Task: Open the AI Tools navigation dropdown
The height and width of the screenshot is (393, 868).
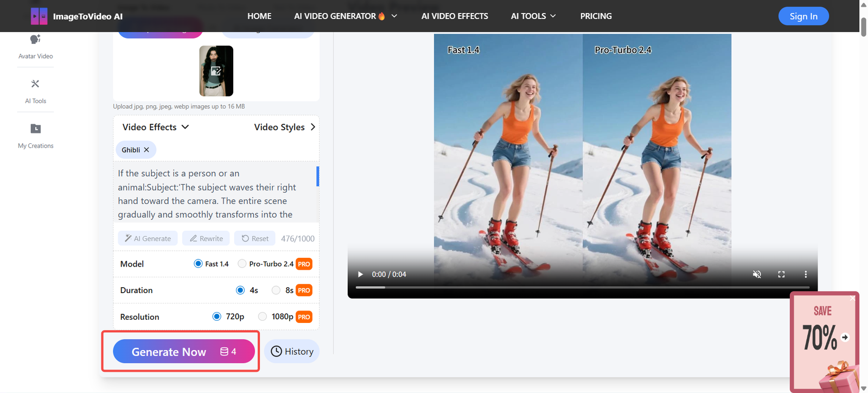Action: (x=533, y=16)
